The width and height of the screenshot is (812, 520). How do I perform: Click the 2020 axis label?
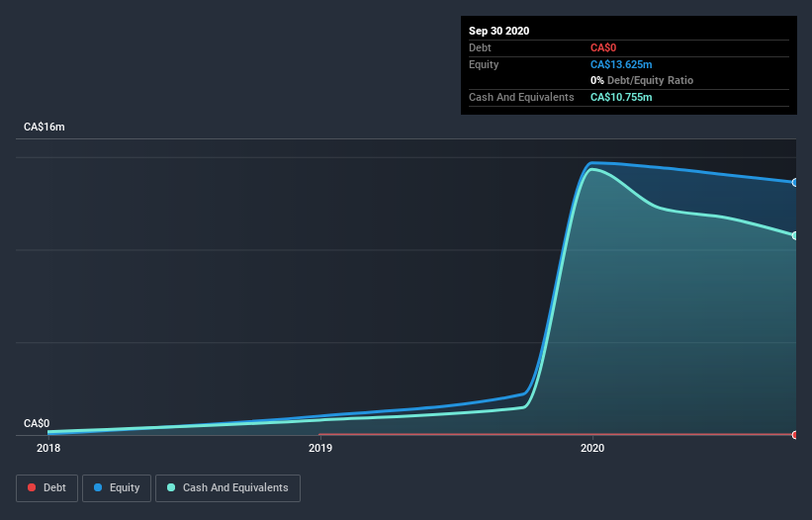(x=592, y=448)
